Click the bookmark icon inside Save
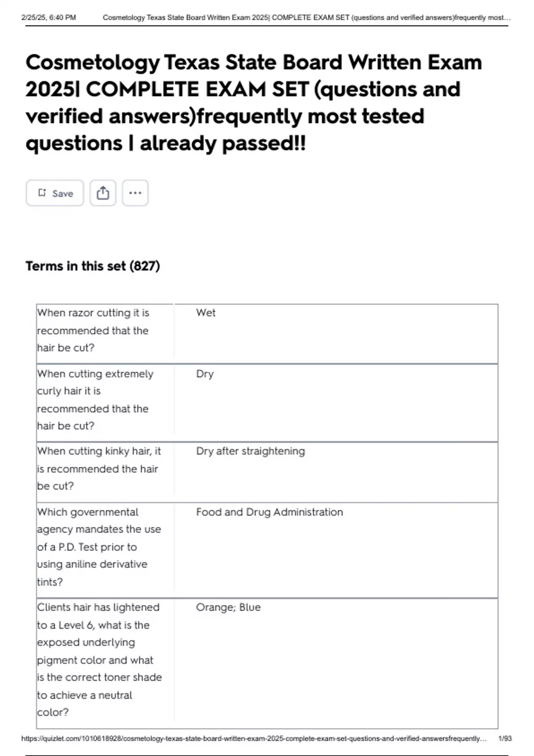The width and height of the screenshot is (534, 756). (42, 193)
